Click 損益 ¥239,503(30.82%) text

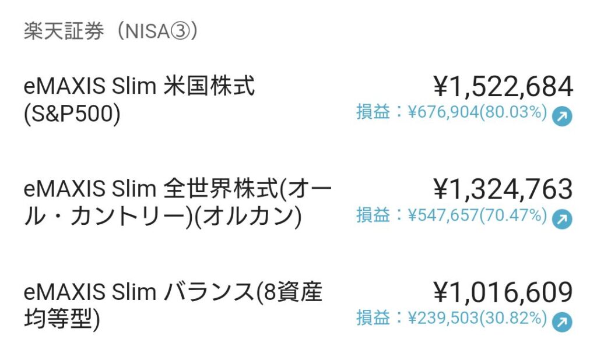(x=452, y=318)
